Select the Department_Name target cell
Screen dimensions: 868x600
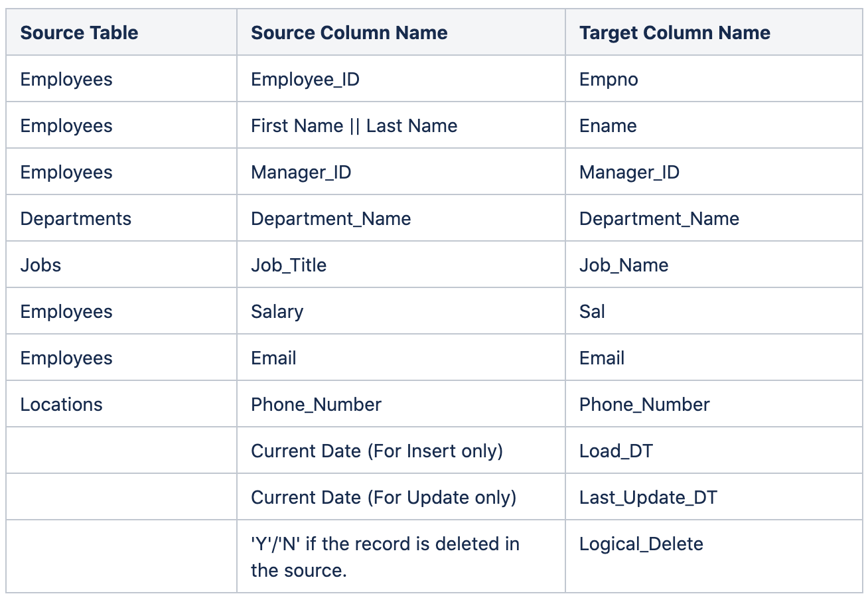(658, 218)
